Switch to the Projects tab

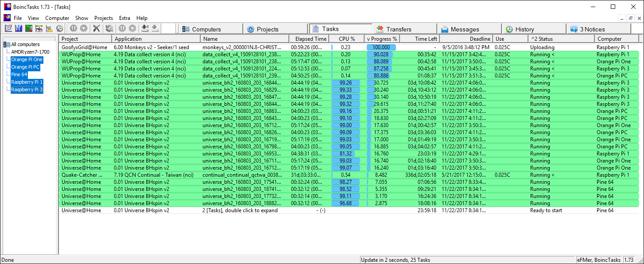coord(275,29)
